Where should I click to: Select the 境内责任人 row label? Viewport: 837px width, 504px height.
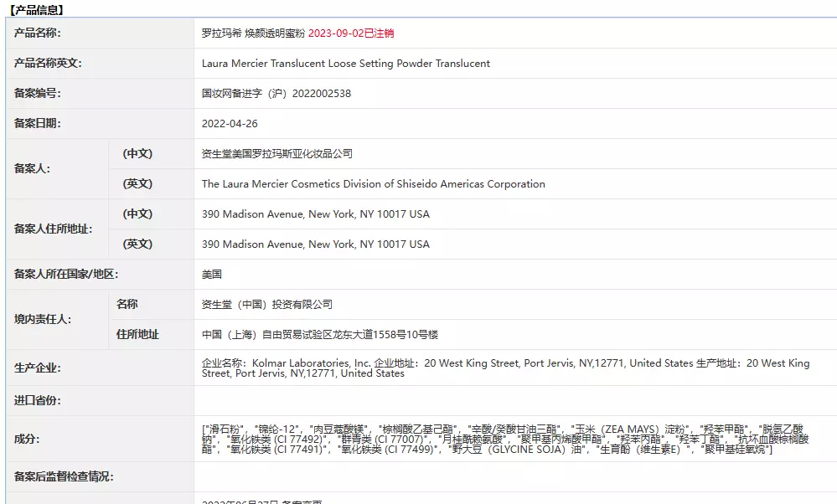click(x=43, y=320)
